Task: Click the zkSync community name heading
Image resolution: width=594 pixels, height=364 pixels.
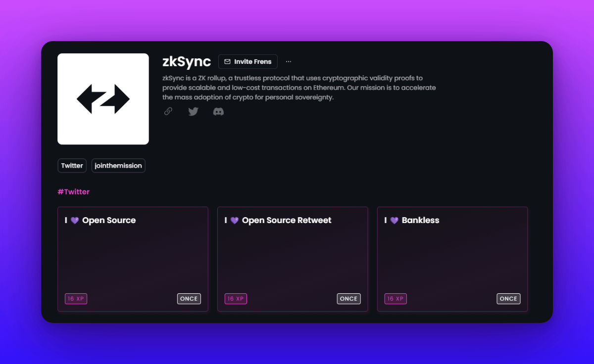Action: (187, 62)
